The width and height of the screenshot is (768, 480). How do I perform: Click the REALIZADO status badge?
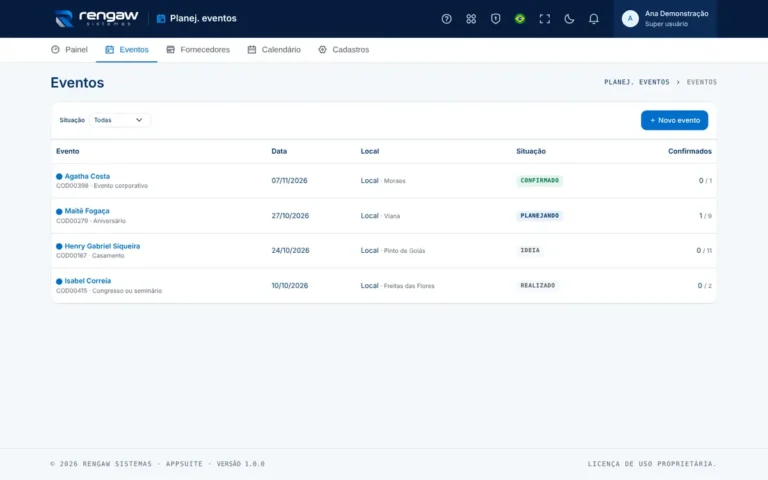(537, 286)
